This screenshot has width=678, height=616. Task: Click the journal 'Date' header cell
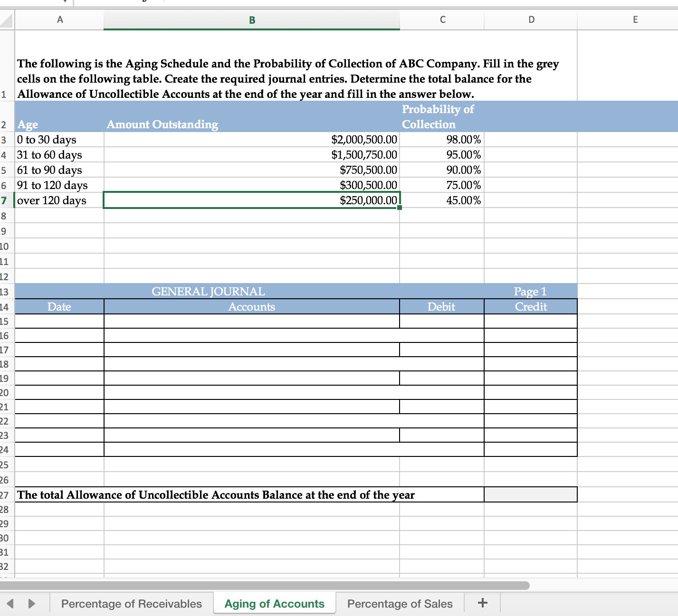tap(59, 306)
